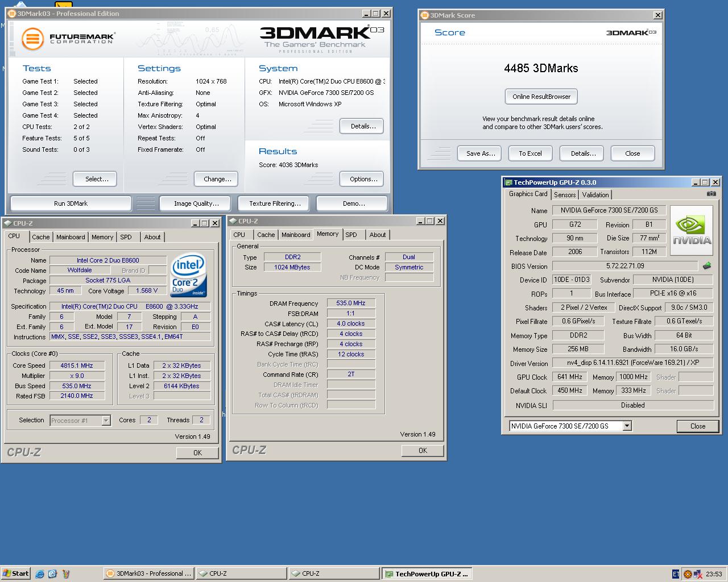Click the Core Voltage 1.568 V value
The height and width of the screenshot is (582, 728).
[x=147, y=290]
